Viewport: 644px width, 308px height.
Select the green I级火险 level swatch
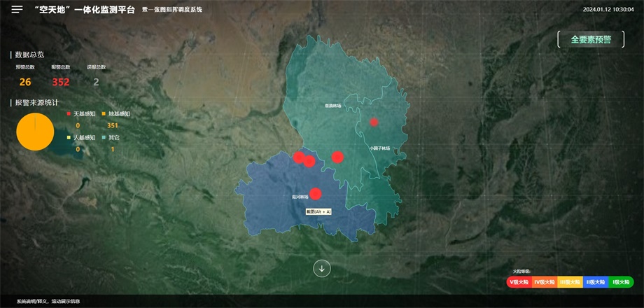pos(620,282)
